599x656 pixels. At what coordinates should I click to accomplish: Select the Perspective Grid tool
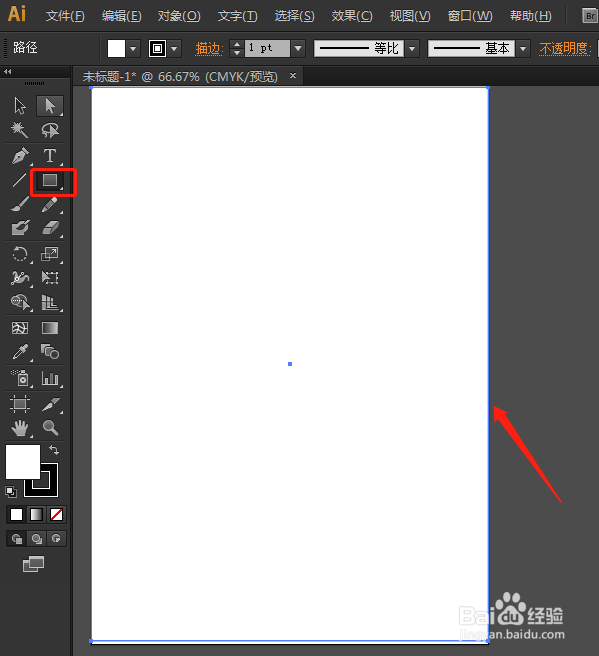[x=50, y=302]
